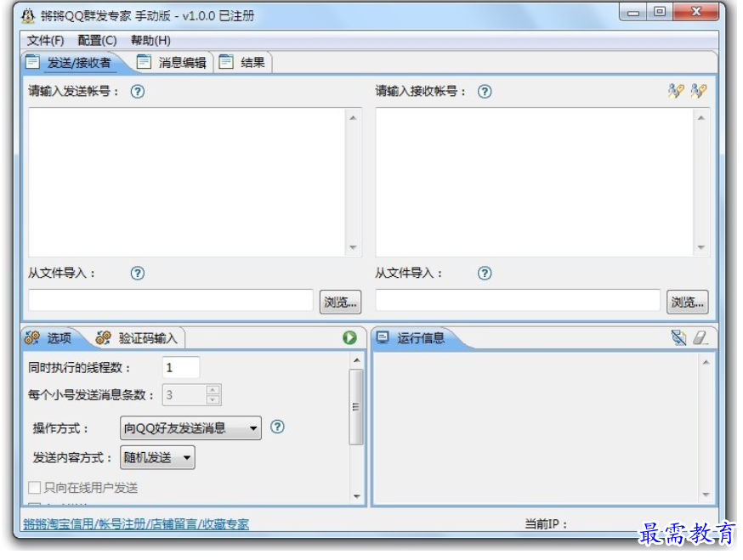Screen dimensions: 743x560
Task: Click inside the receiver accounts text area
Action: [x=535, y=183]
